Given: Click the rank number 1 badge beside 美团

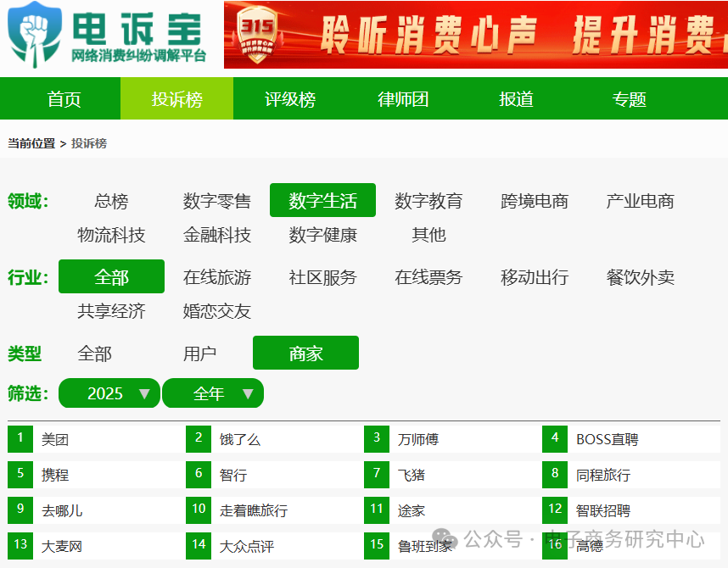Looking at the screenshot, I should (x=19, y=439).
